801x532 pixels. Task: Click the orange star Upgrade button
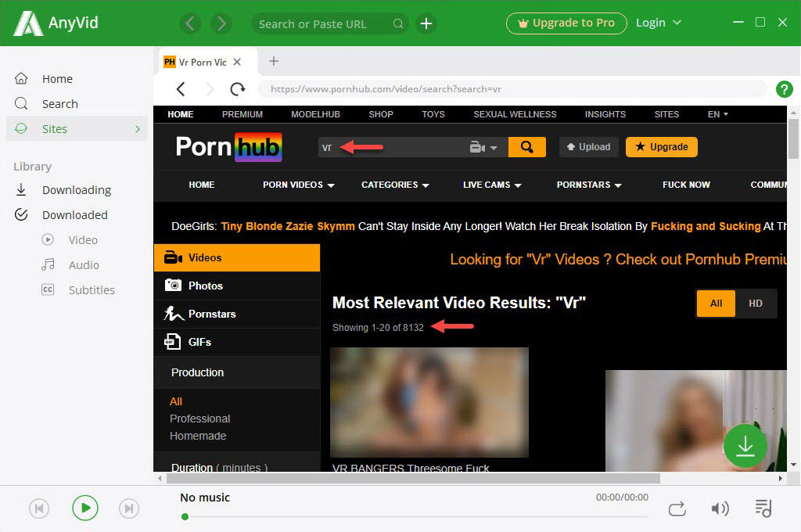pos(662,147)
